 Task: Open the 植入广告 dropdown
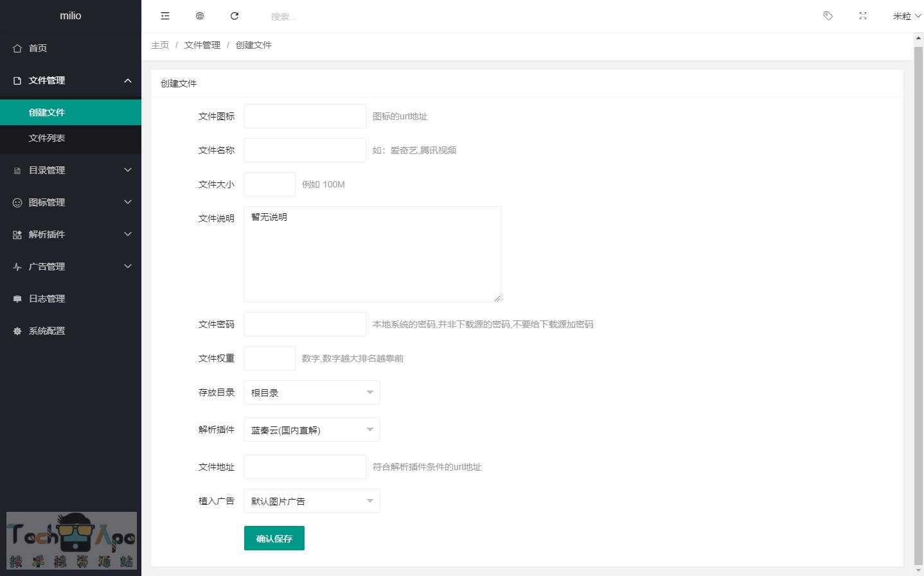[x=312, y=501]
